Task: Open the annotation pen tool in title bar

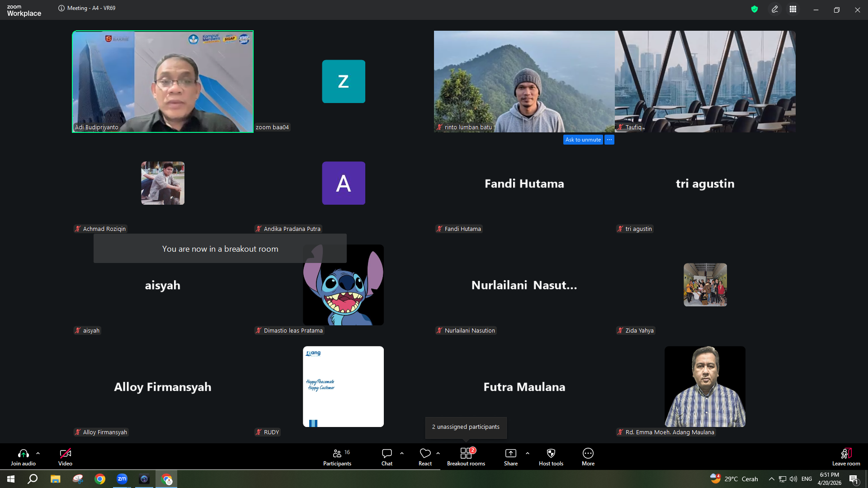Action: 775,9
